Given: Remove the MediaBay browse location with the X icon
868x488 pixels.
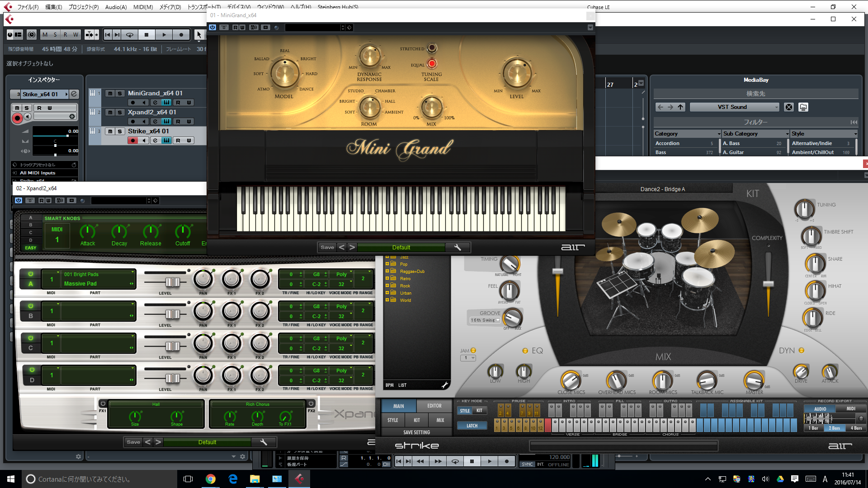Looking at the screenshot, I should tap(789, 107).
